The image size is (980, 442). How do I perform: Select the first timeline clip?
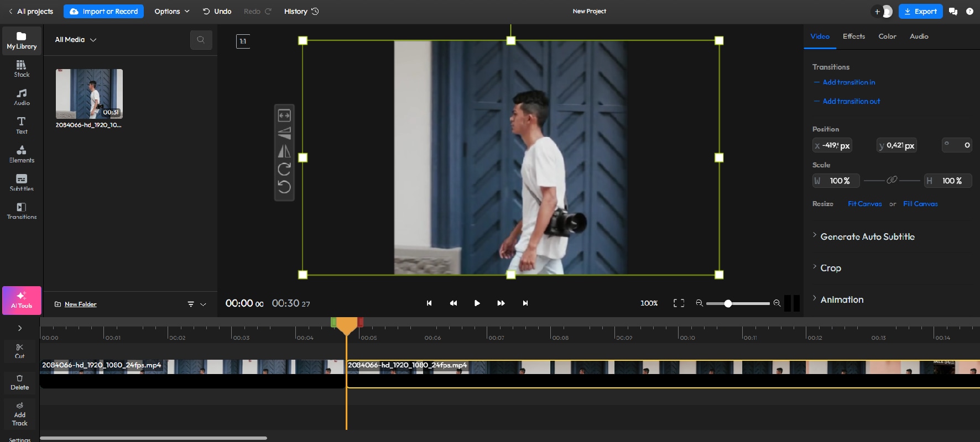[x=192, y=373]
